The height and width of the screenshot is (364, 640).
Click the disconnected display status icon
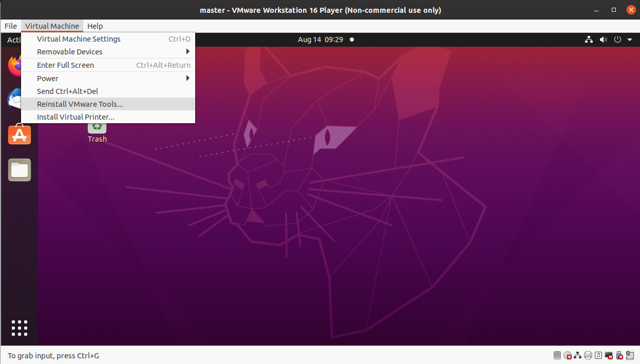pyautogui.click(x=608, y=355)
